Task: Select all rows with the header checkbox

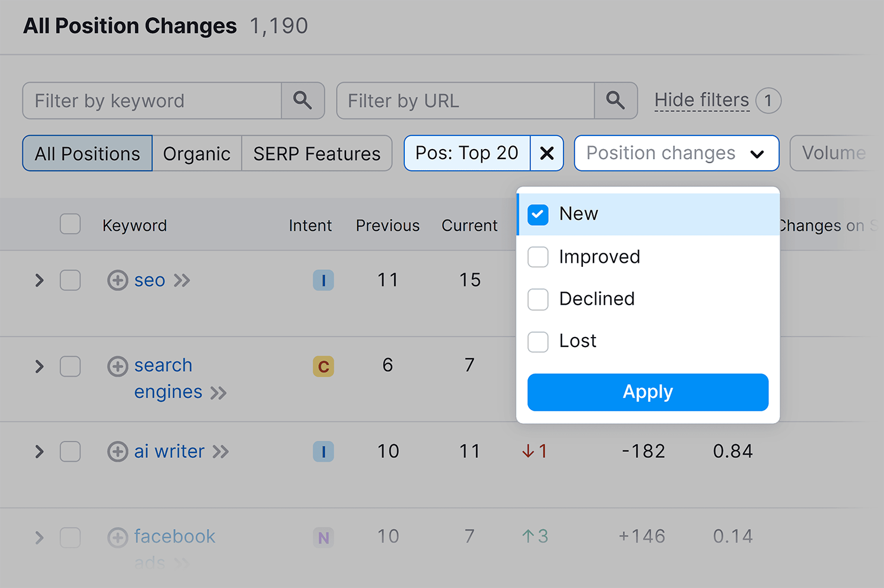Action: point(70,224)
